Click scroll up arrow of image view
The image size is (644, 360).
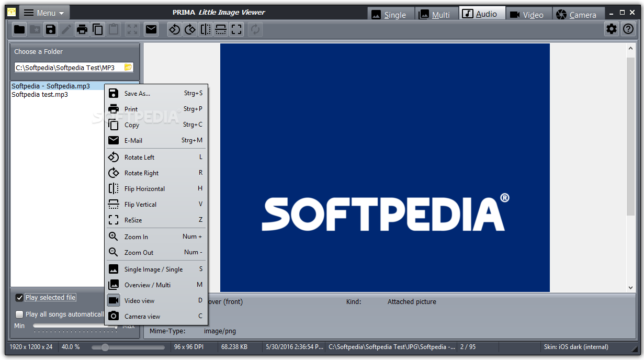pos(630,48)
